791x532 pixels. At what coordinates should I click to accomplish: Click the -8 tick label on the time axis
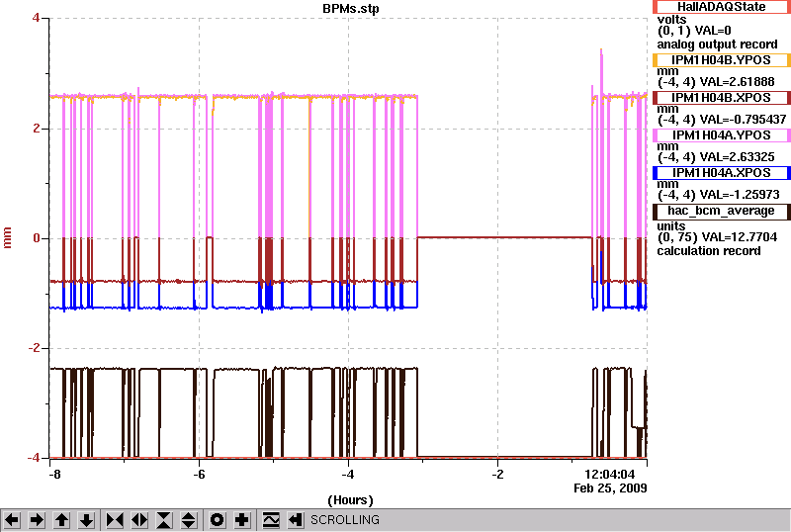pyautogui.click(x=54, y=475)
